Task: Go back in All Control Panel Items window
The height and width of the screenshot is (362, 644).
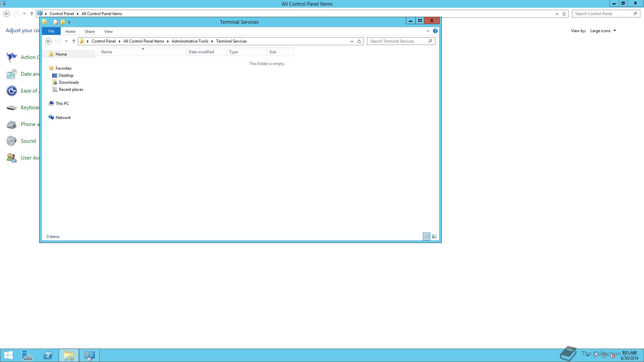Action: 6,14
